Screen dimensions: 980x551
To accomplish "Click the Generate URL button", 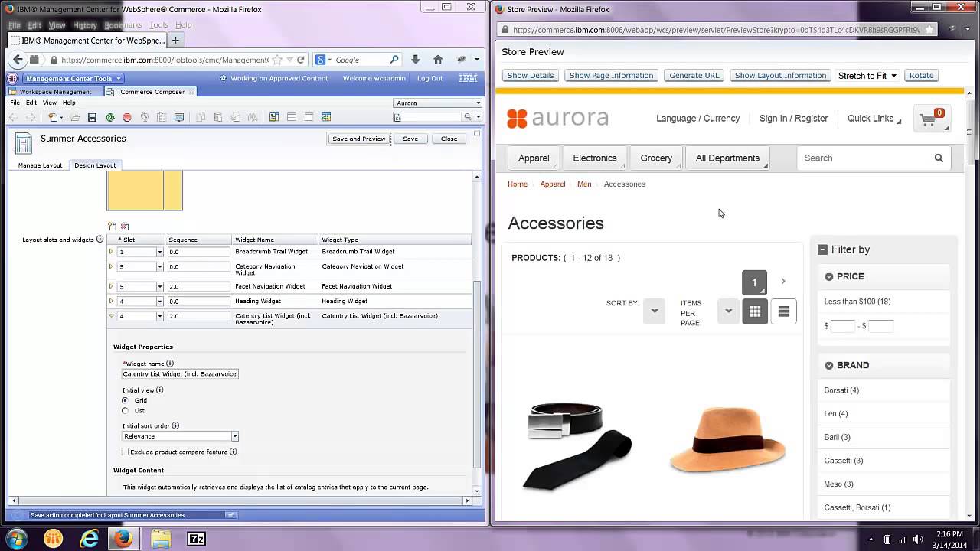I will pyautogui.click(x=694, y=76).
